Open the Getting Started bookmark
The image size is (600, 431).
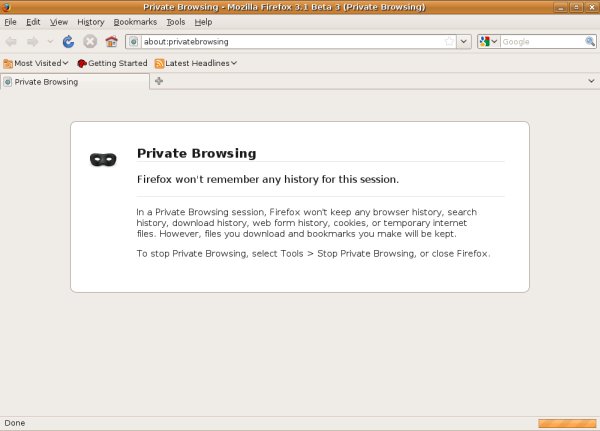(x=112, y=63)
